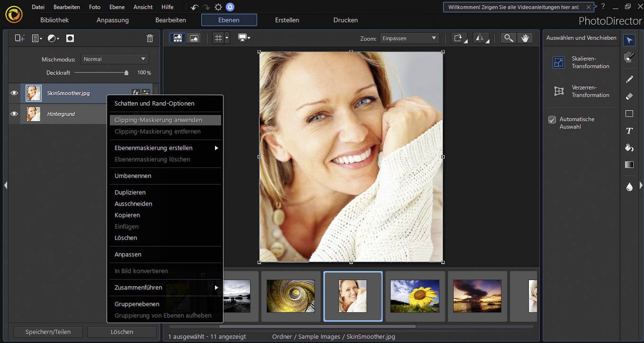This screenshot has width=644, height=343.
Task: Open the Zoom Einpassen dropdown
Action: (409, 38)
